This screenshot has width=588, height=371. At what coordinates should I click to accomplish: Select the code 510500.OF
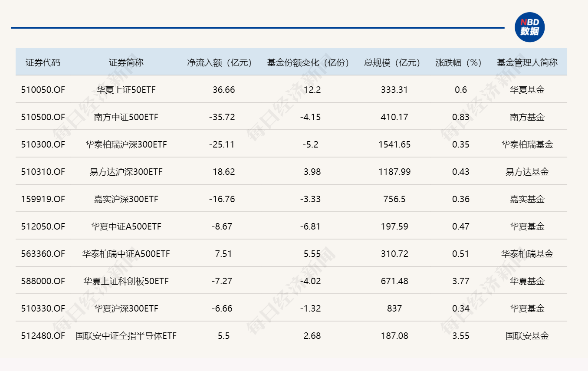click(43, 117)
